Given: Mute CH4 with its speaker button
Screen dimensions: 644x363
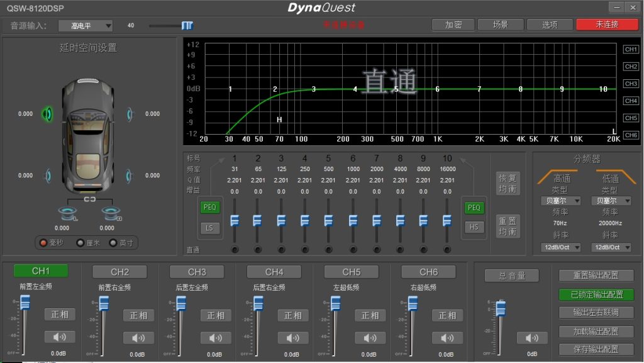Looking at the screenshot, I should [293, 338].
